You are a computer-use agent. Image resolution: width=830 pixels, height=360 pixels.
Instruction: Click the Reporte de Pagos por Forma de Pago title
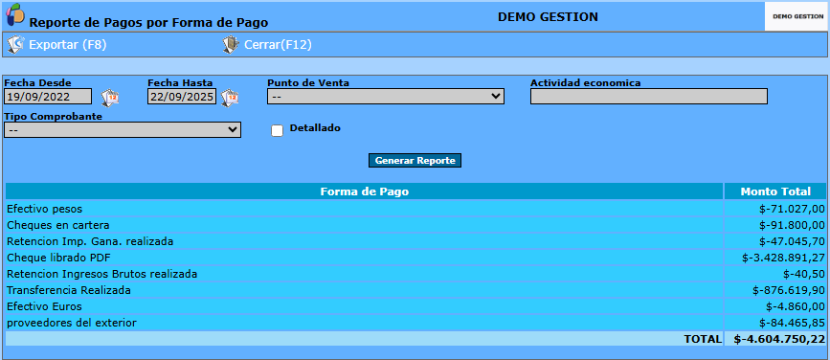point(148,23)
